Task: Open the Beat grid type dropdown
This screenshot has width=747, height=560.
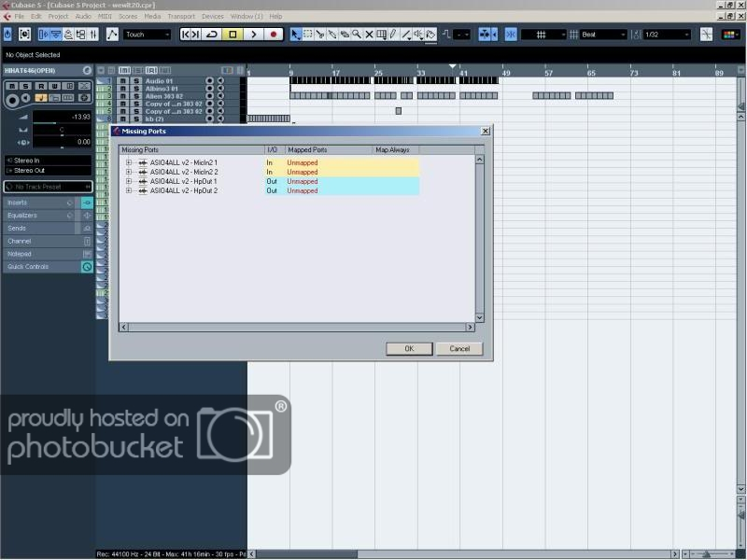Action: (602, 35)
